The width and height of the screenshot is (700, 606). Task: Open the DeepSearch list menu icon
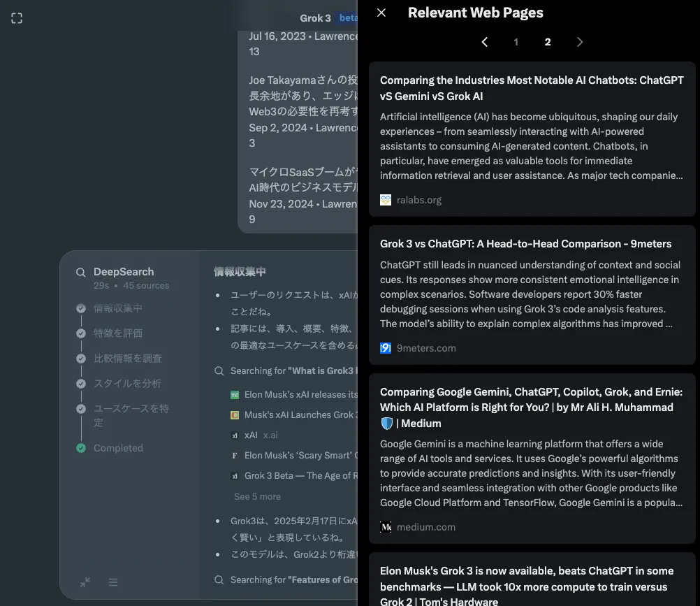tap(113, 582)
